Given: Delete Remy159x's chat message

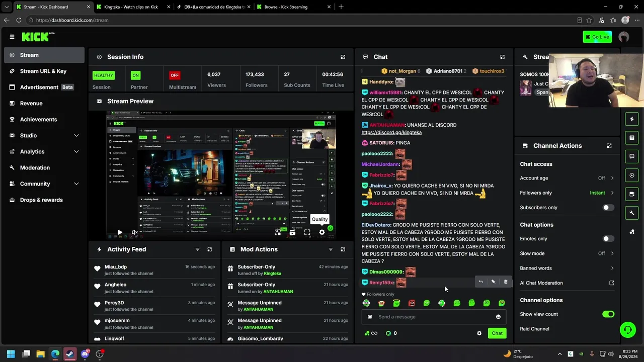Looking at the screenshot, I should coord(506,282).
